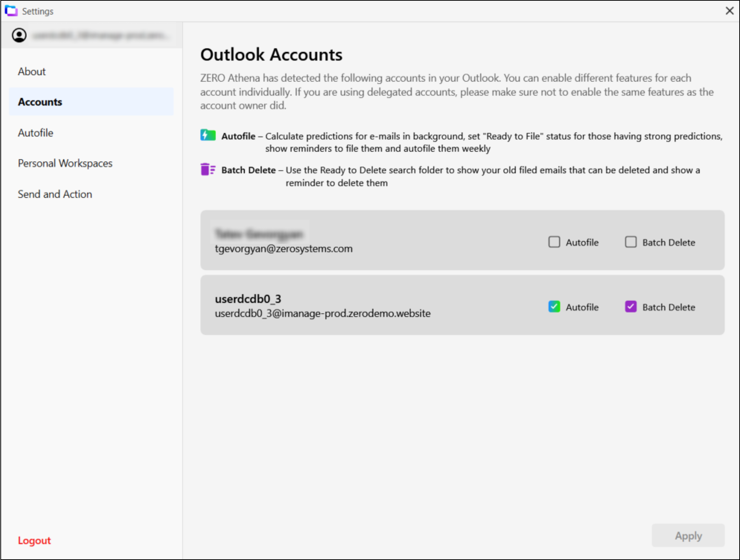The image size is (740, 560).
Task: Click the userdcdb0_3 account name
Action: [248, 299]
